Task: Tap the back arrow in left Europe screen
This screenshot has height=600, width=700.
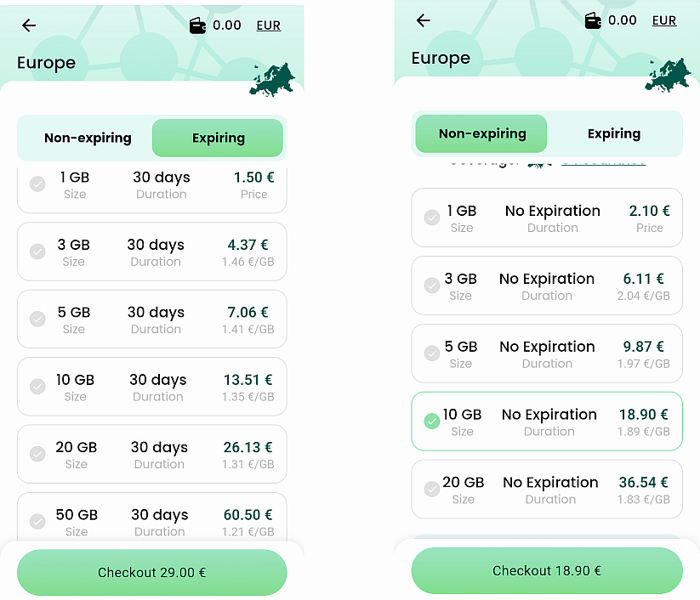Action: click(29, 25)
